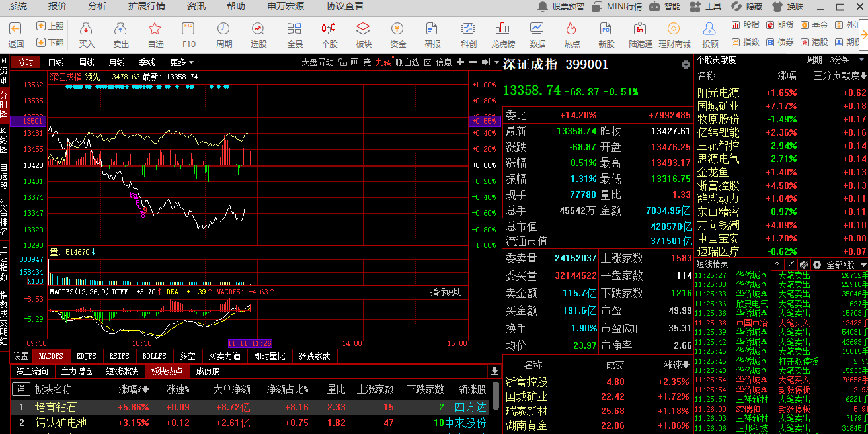Open the 扩展行情 menu
The height and width of the screenshot is (434, 868).
coord(147,6)
